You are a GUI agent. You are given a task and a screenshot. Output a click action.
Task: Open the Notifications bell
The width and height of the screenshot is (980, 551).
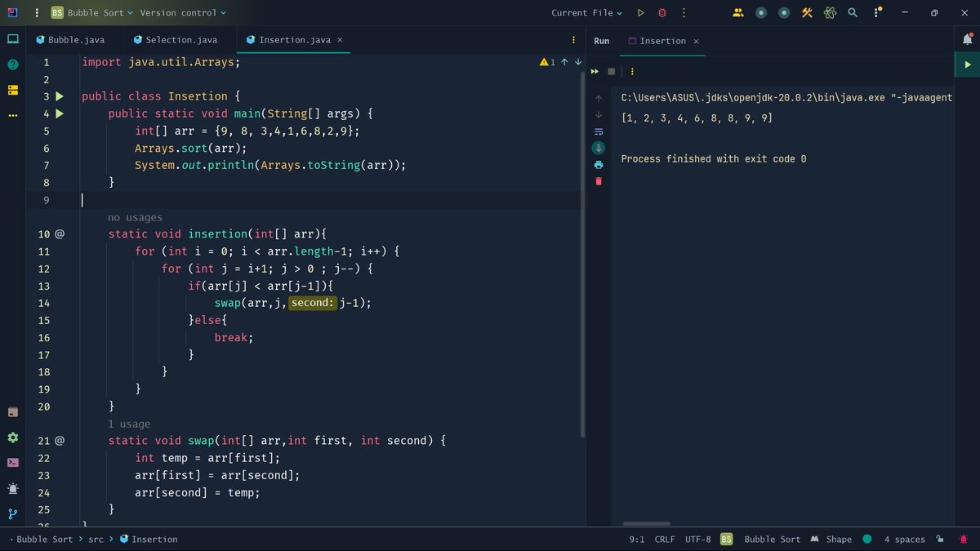pos(968,39)
